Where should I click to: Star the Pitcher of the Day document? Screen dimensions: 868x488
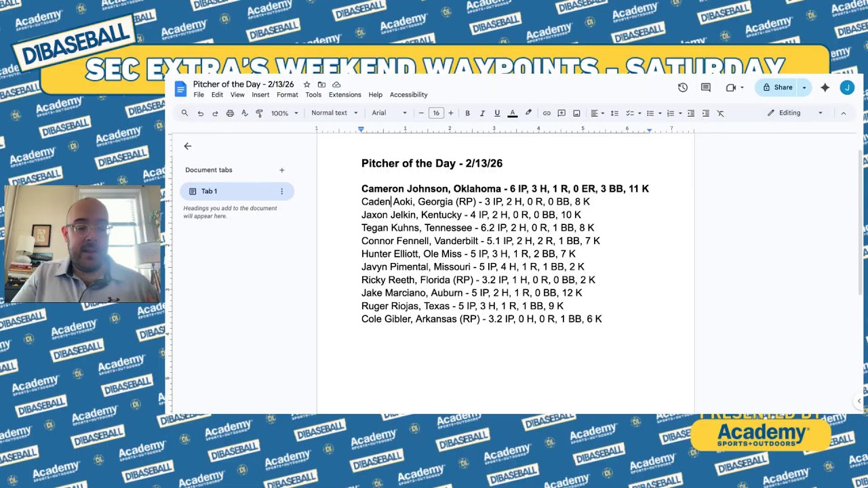click(307, 85)
